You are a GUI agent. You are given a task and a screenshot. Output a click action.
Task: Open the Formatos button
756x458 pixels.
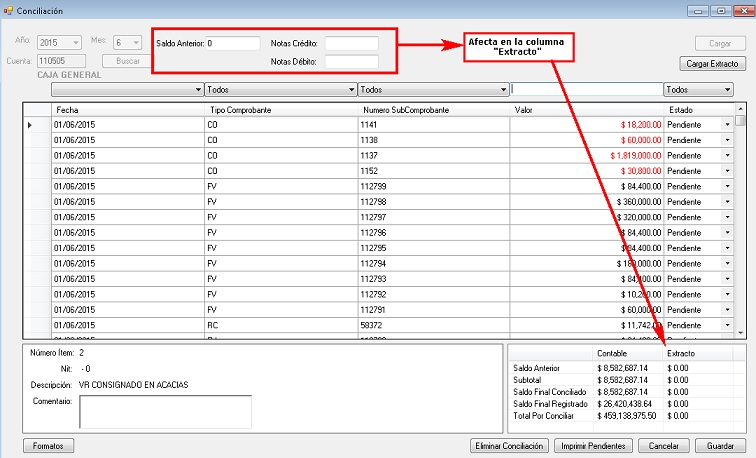coord(48,445)
